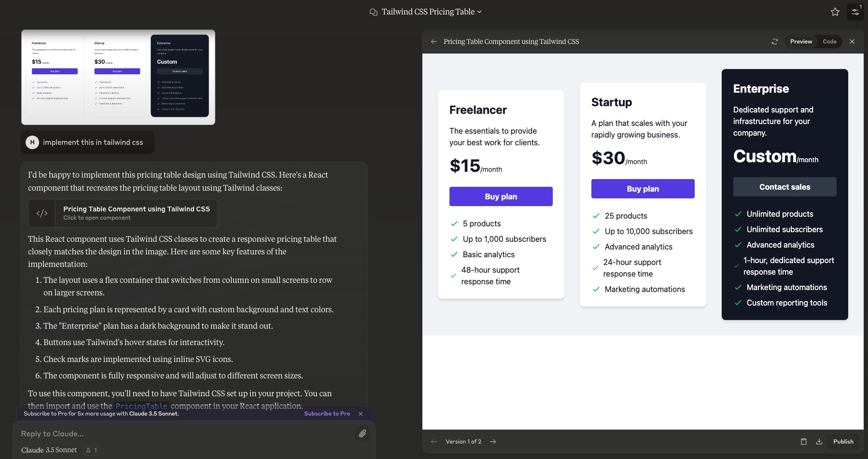Click checkmark beside Unlimited subscribers
868x459 pixels.
point(738,229)
